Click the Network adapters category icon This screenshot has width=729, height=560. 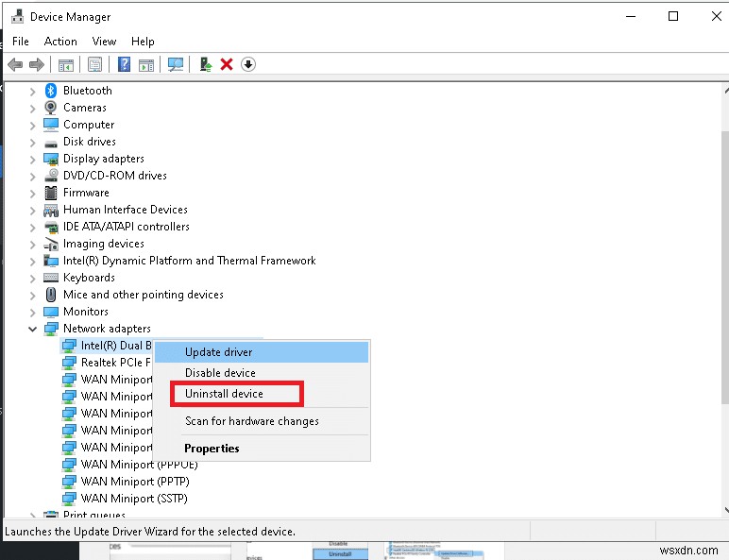pos(51,329)
